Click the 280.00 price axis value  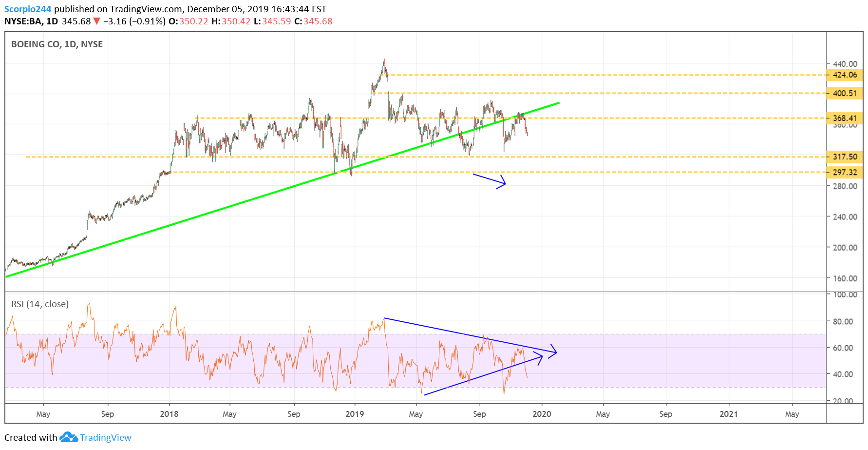tap(845, 186)
